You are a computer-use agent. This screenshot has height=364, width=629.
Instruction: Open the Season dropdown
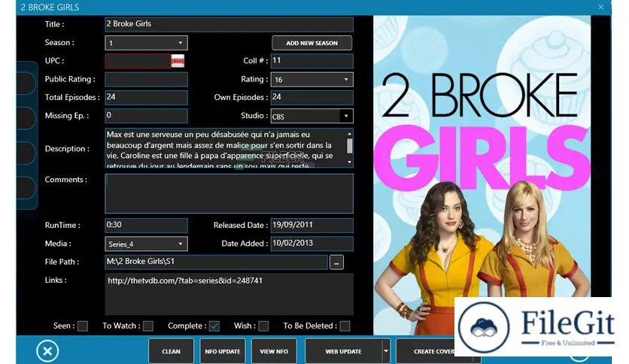click(x=146, y=43)
